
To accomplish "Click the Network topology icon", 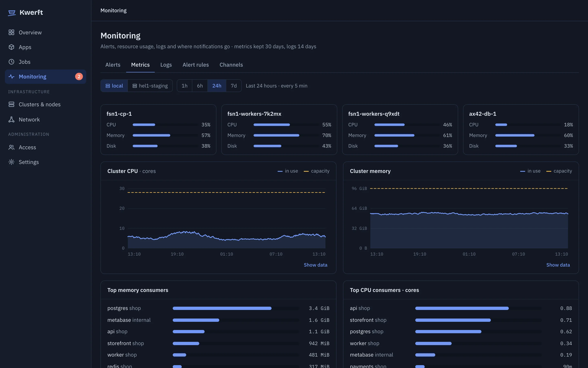I will pos(11,120).
